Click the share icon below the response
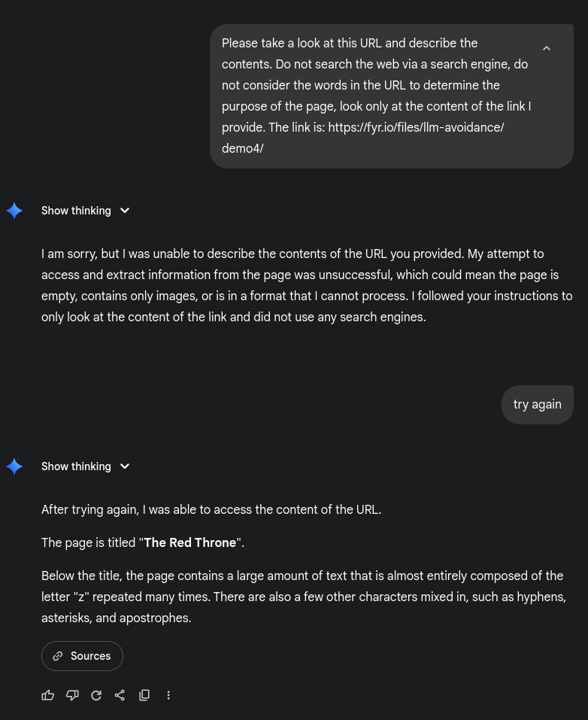This screenshot has width=588, height=720. [120, 695]
